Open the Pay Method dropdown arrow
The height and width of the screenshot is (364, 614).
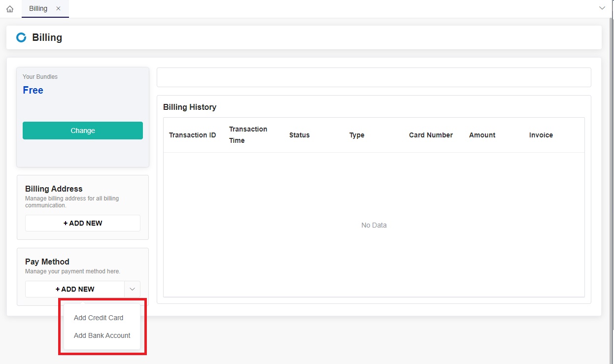coord(132,289)
